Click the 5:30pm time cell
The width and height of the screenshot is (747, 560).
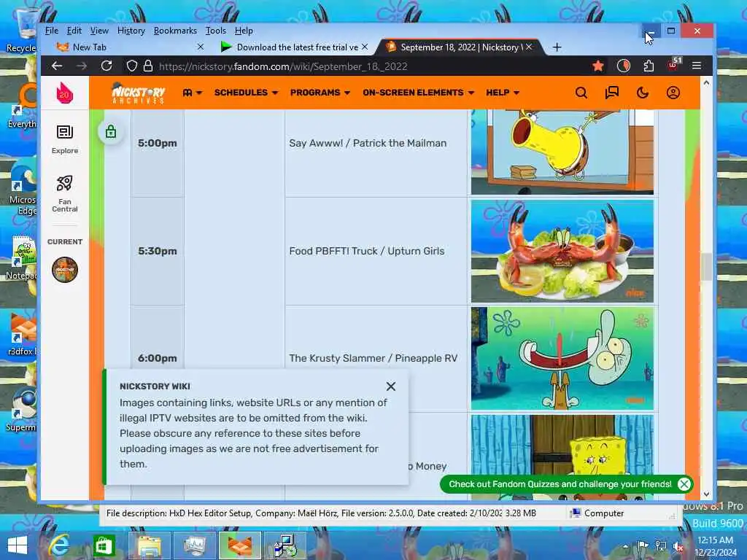pos(158,251)
